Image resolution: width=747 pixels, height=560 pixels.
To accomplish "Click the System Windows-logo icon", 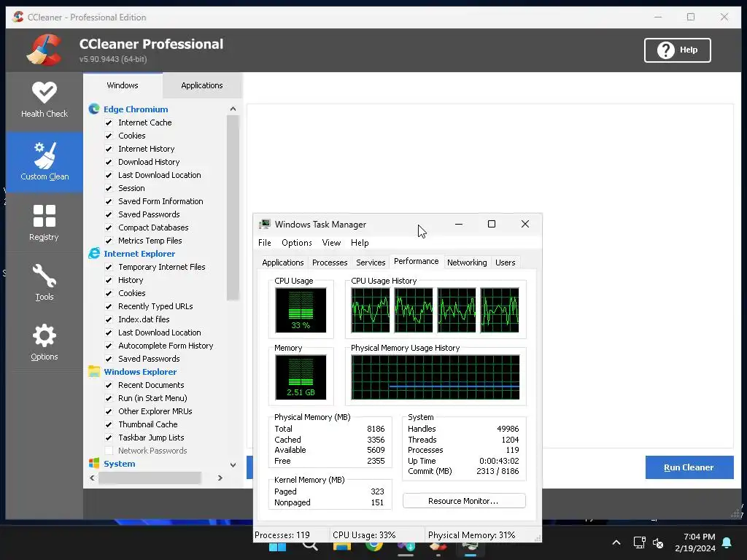I will (x=94, y=463).
